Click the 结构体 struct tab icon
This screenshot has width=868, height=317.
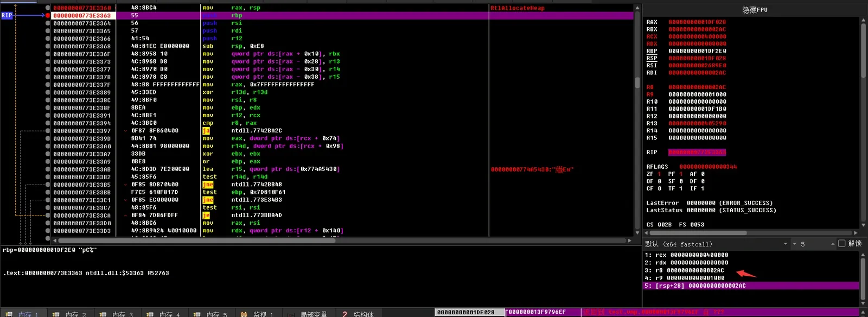coord(344,314)
